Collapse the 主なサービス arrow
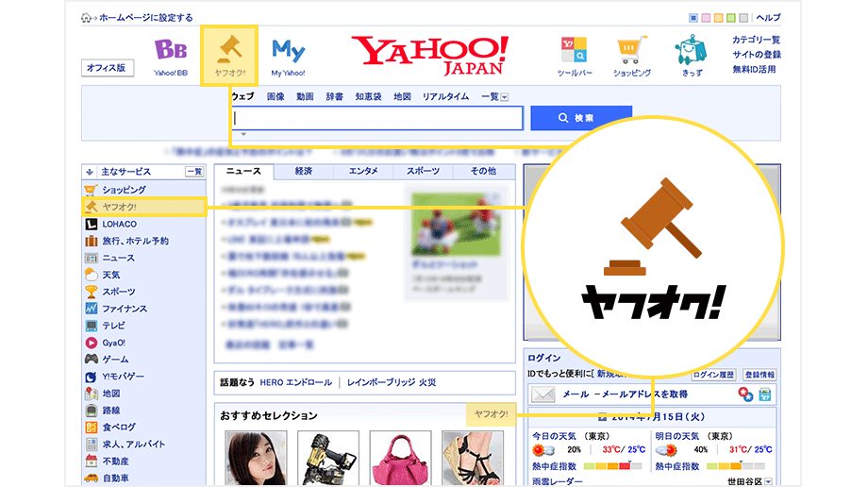 90,172
